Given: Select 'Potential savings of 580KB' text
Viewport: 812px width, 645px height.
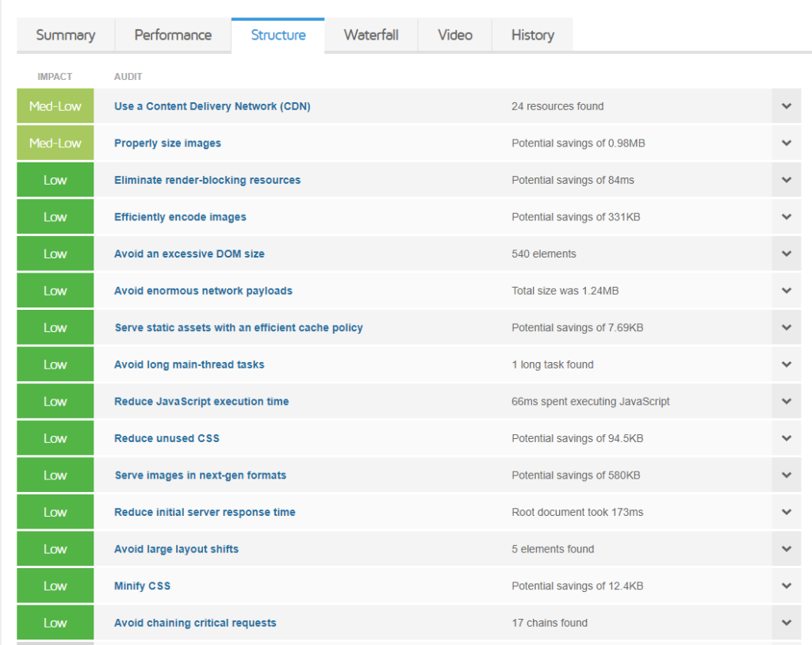Looking at the screenshot, I should tap(576, 475).
